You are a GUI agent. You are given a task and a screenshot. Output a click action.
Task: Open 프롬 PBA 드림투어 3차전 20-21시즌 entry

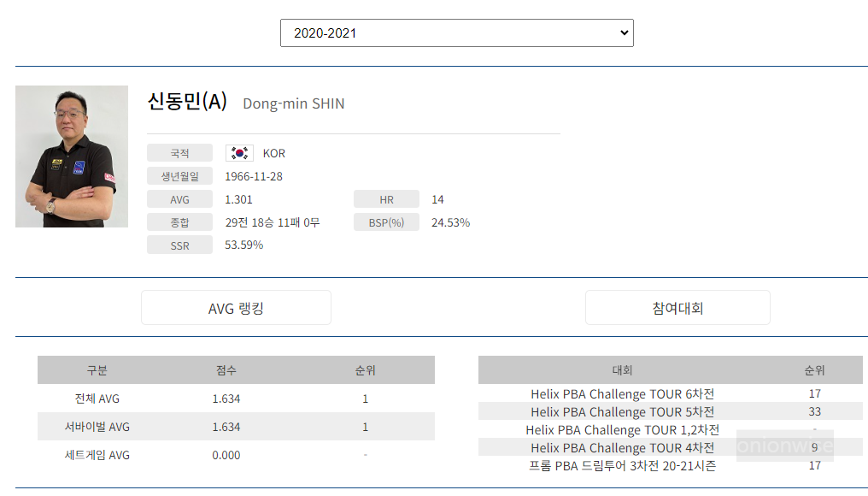click(623, 465)
